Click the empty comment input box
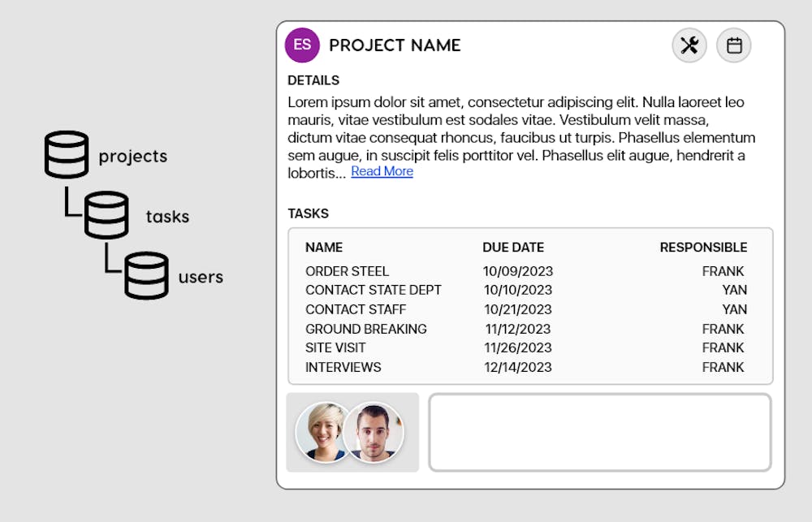The image size is (812, 522). coord(599,431)
